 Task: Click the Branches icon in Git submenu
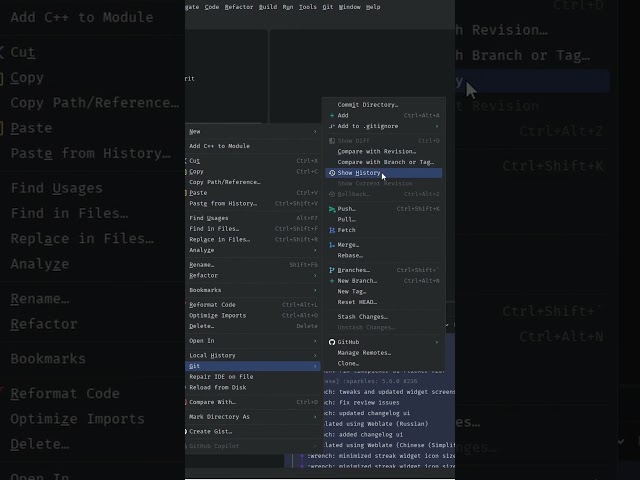pyautogui.click(x=332, y=270)
